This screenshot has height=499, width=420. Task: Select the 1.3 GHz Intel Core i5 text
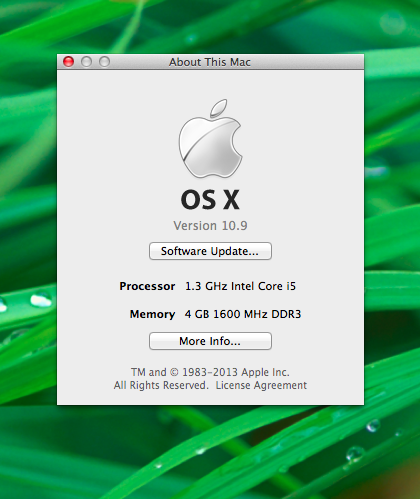(x=240, y=286)
